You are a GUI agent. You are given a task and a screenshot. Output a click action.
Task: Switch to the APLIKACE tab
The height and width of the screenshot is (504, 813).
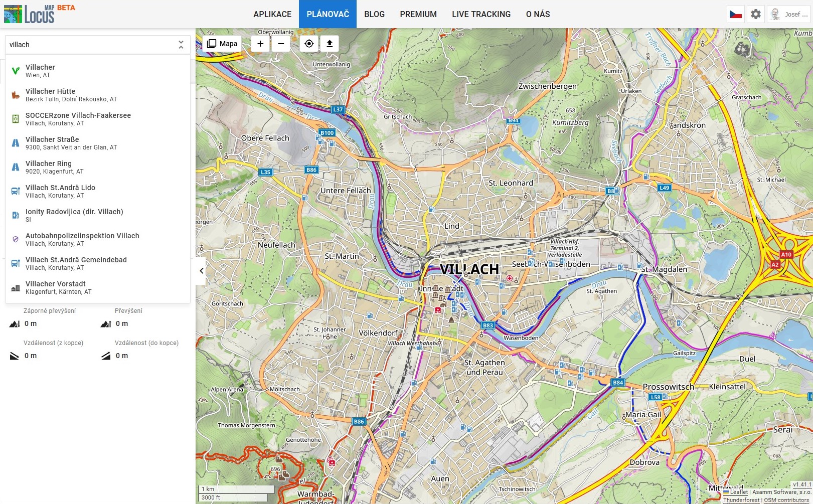(272, 14)
